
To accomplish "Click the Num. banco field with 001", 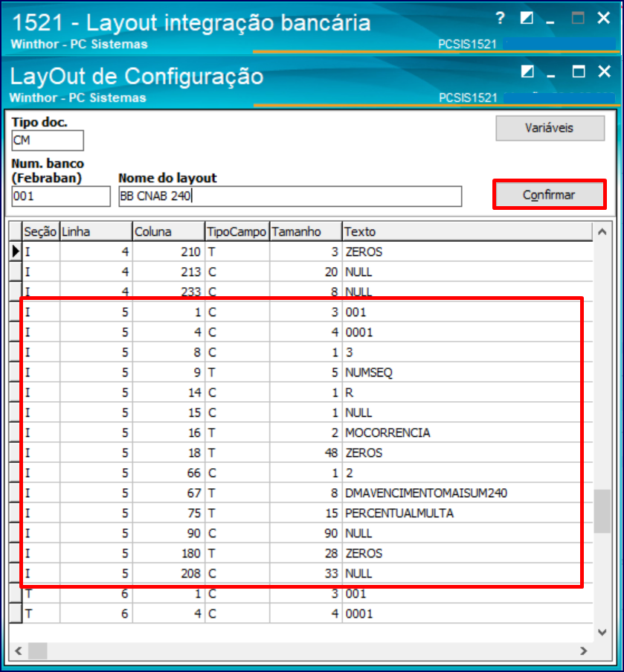I will pos(60,196).
